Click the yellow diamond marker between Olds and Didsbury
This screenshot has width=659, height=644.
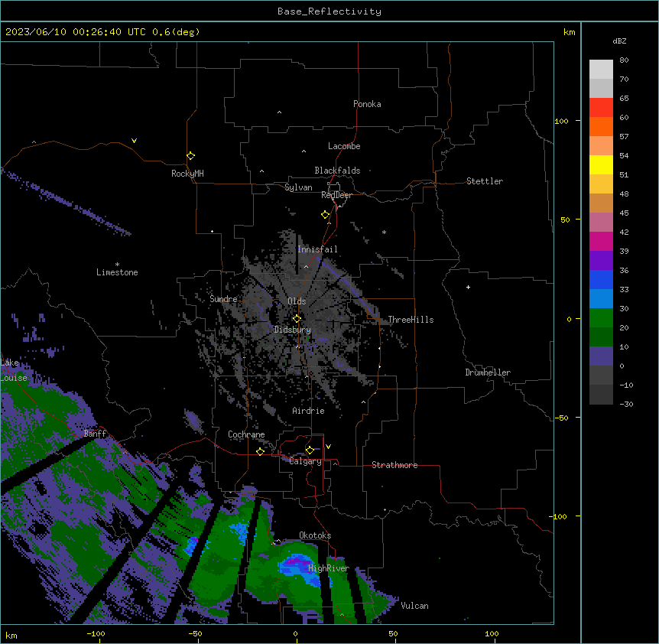pos(297,319)
